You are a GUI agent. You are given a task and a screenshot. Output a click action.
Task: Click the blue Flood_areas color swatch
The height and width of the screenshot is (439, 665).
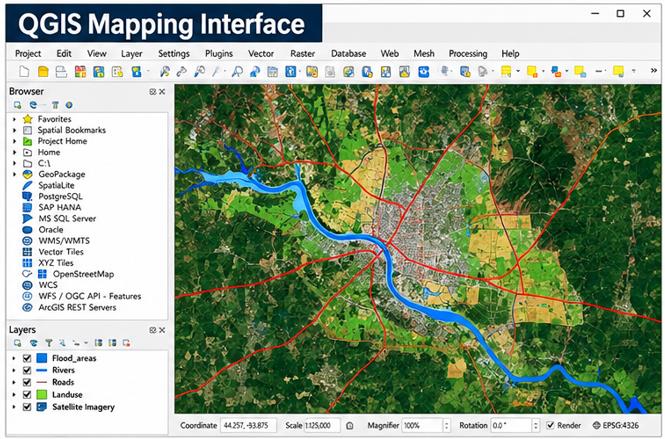pos(42,358)
